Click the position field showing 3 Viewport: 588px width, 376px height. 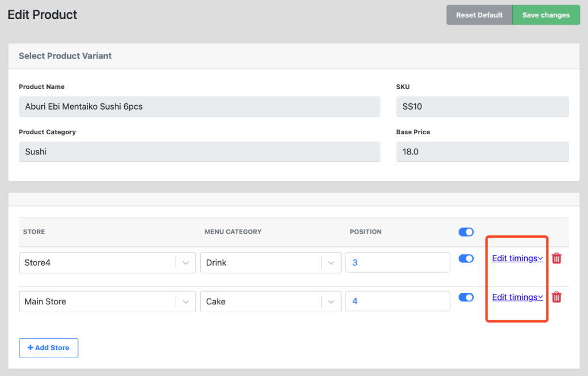coord(397,263)
